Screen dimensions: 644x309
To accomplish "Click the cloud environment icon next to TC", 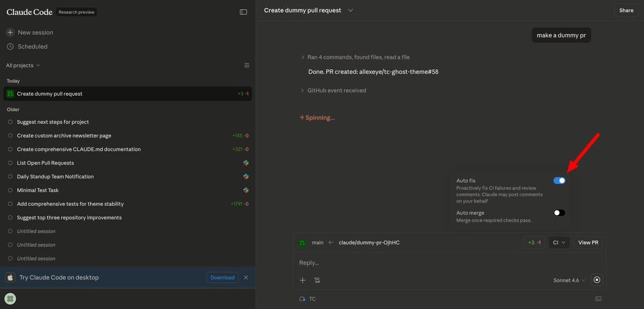I will coord(302,299).
